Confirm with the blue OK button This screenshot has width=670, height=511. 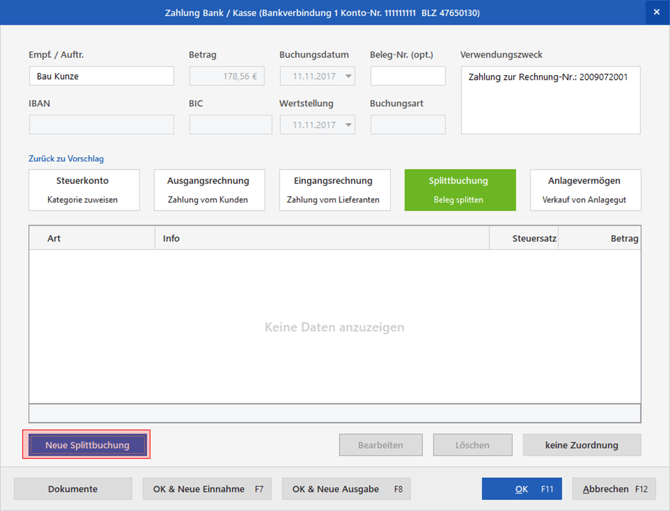tap(521, 489)
